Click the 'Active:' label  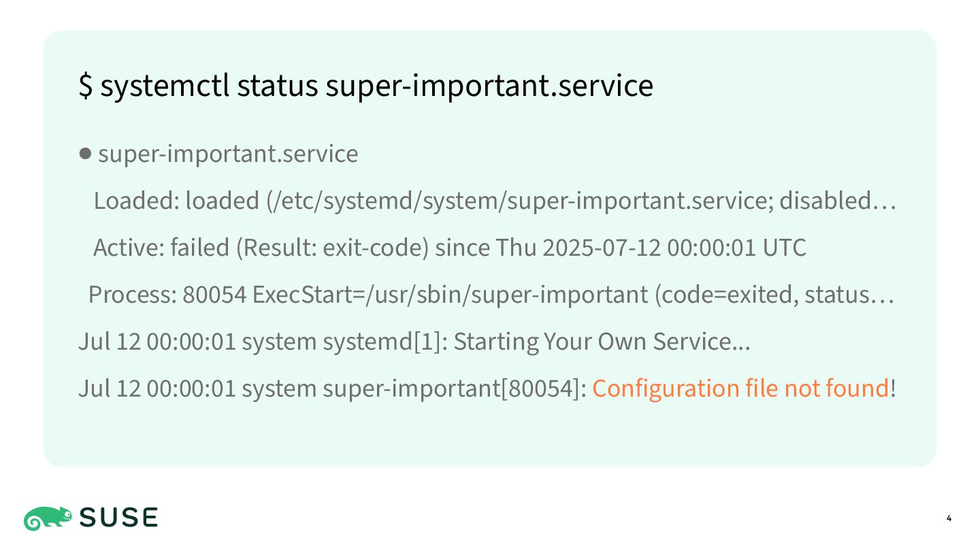129,248
